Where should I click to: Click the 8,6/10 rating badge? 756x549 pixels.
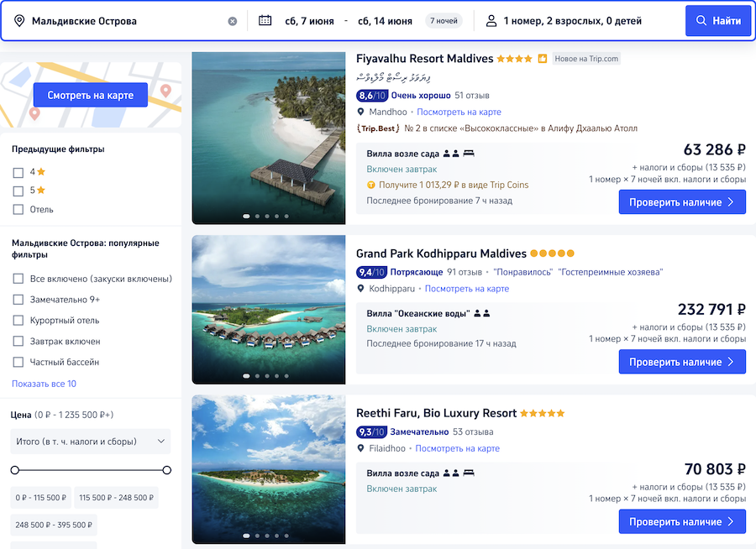pyautogui.click(x=371, y=96)
